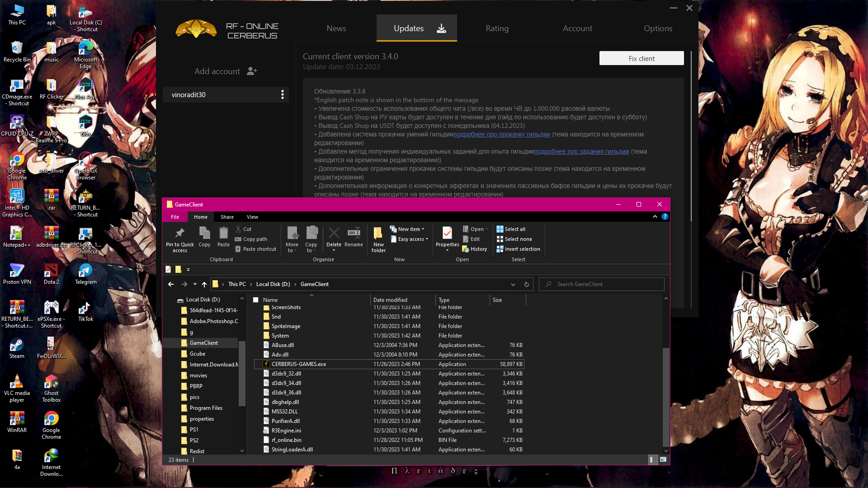This screenshot has width=868, height=488.
Task: Click Invert selection in ribbon
Action: 518,249
